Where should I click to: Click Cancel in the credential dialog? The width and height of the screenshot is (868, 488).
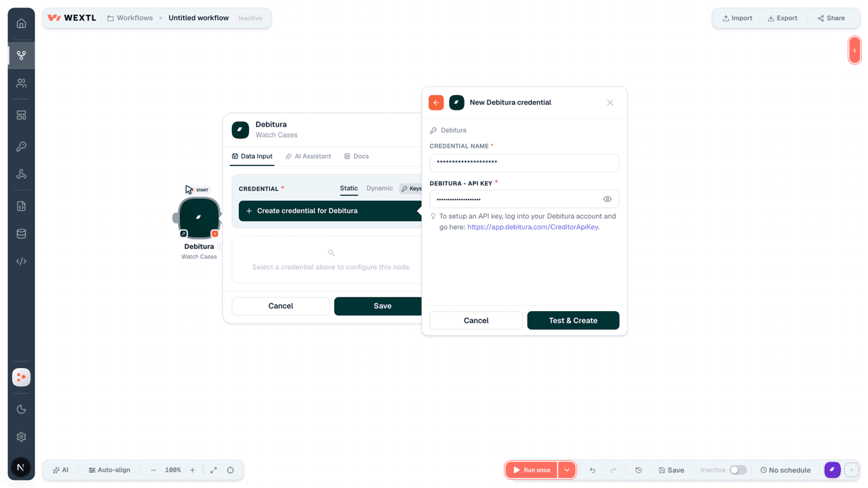(x=476, y=321)
